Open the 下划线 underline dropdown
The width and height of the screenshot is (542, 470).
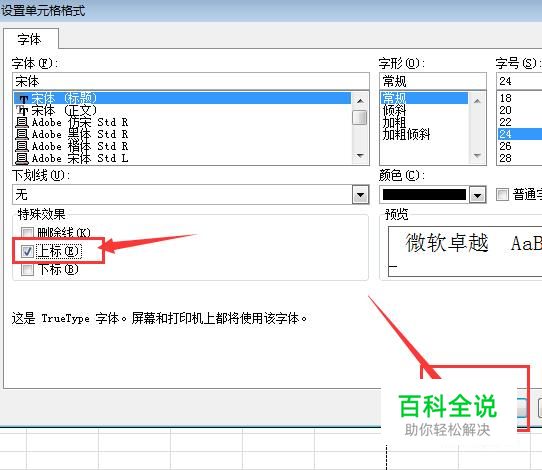360,195
